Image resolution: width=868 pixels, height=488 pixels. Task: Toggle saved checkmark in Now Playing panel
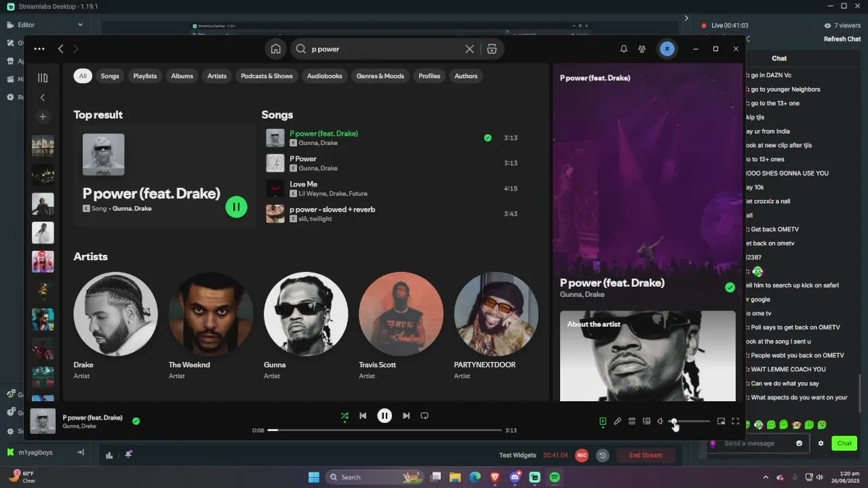click(x=730, y=287)
